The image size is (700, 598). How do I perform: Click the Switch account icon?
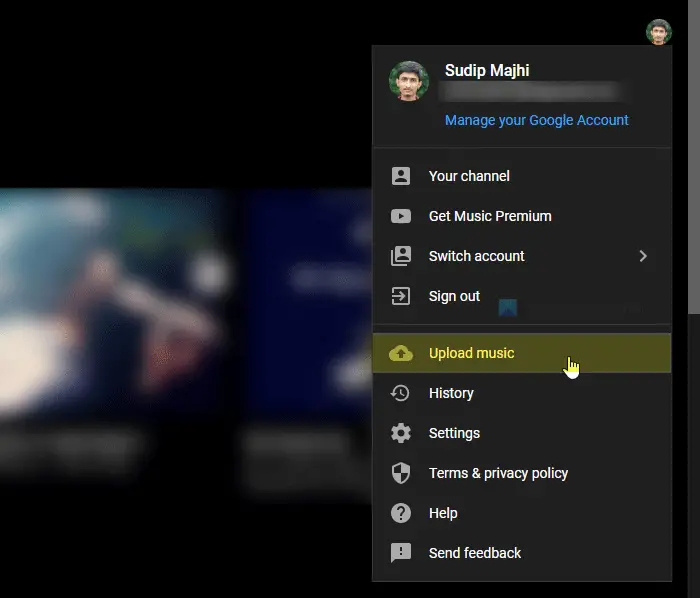(401, 256)
